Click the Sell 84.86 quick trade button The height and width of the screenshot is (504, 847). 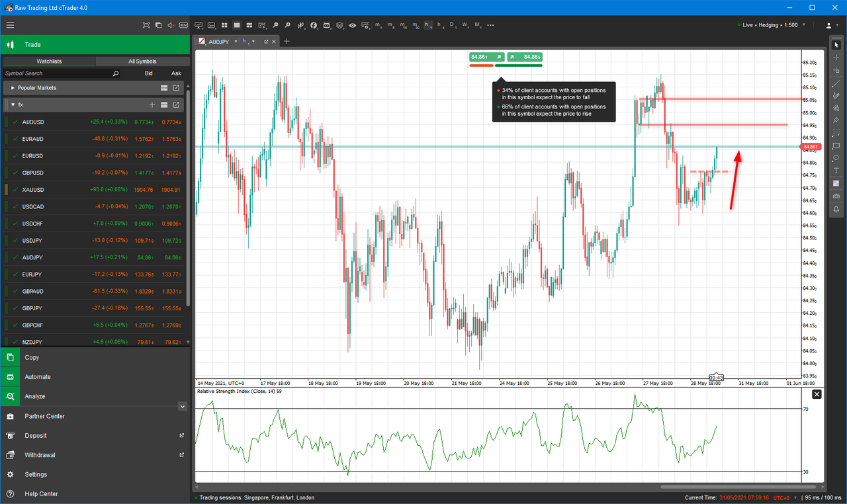click(487, 57)
